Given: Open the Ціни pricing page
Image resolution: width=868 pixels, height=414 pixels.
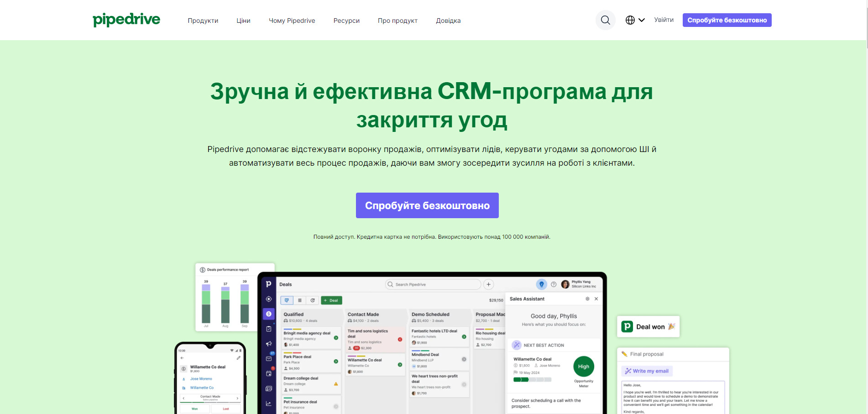Looking at the screenshot, I should tap(243, 21).
